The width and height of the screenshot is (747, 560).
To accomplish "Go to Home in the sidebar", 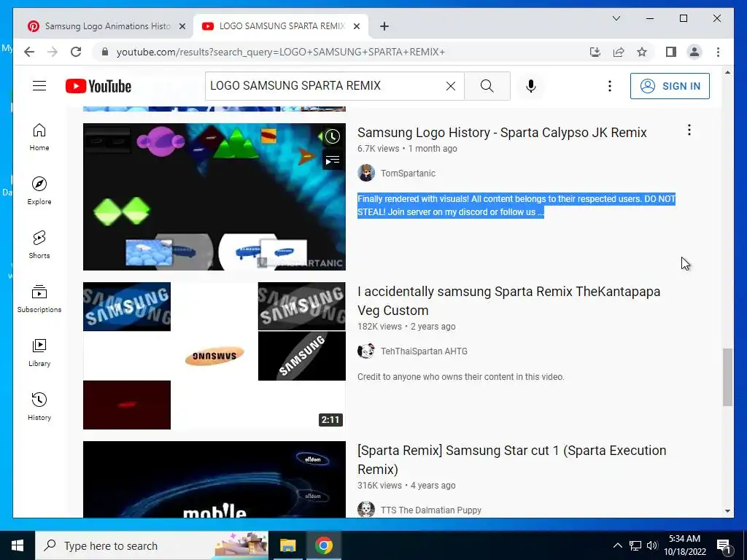I will (39, 137).
